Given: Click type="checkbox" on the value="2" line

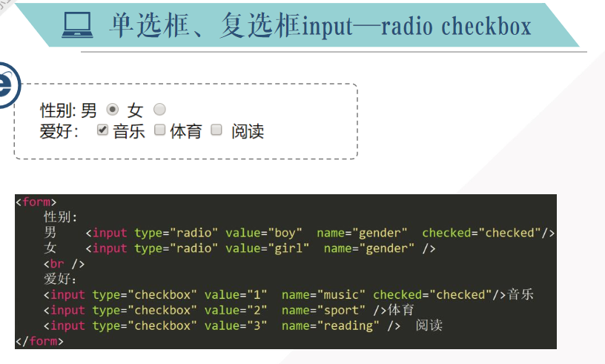Looking at the screenshot, I should point(145,311).
